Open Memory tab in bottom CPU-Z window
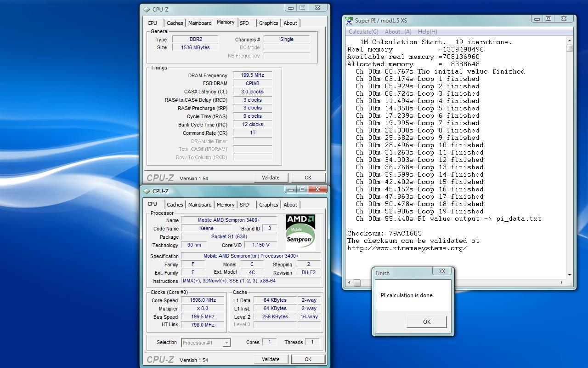The height and width of the screenshot is (368, 588). click(226, 205)
